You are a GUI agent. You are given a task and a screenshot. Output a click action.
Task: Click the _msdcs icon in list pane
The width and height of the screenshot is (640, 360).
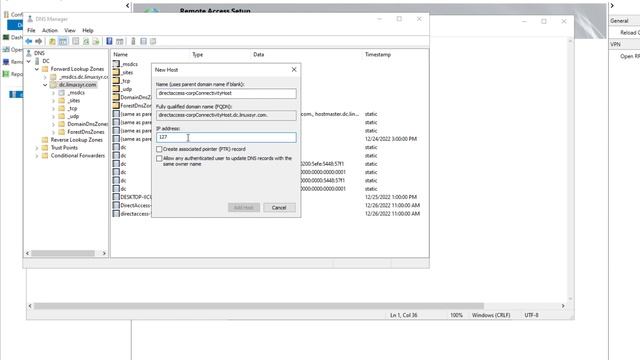116,64
